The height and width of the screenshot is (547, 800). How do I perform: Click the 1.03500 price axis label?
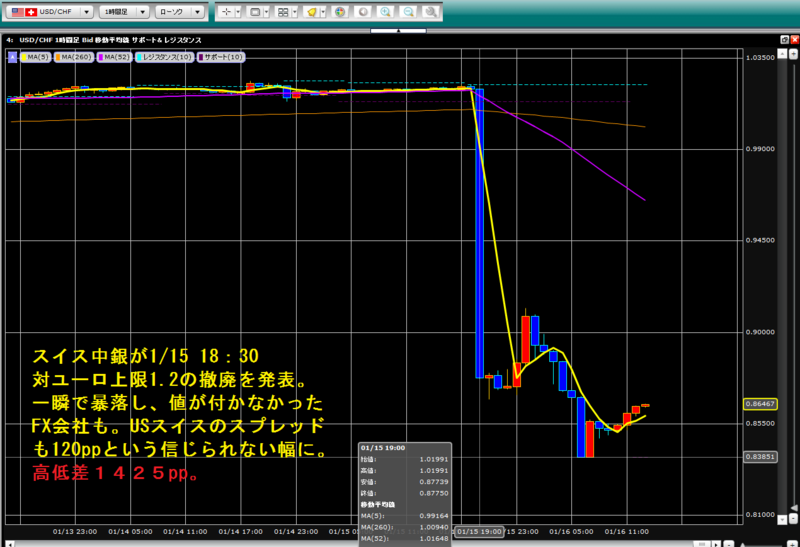pos(760,58)
